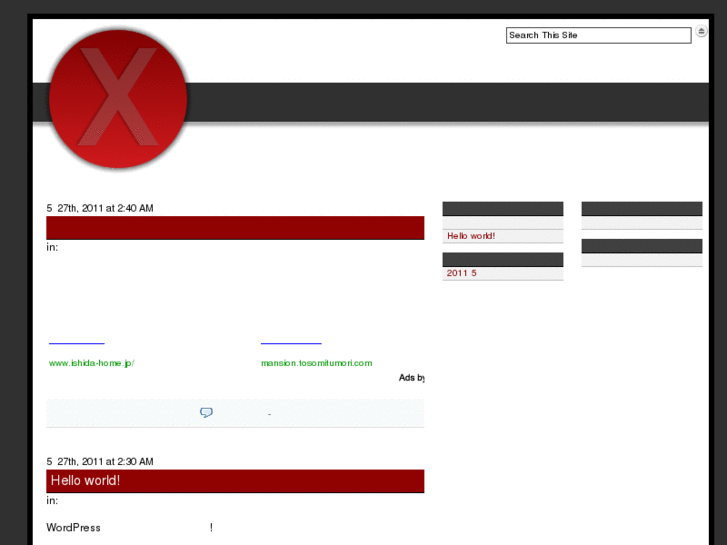The width and height of the screenshot is (727, 545).
Task: Click the search submit button icon
Action: click(x=701, y=31)
